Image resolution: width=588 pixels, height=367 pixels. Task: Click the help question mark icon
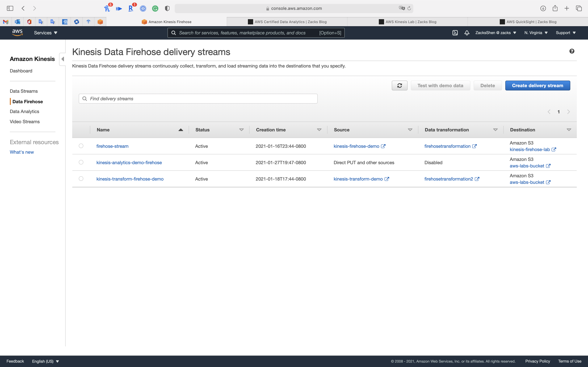[x=572, y=51]
